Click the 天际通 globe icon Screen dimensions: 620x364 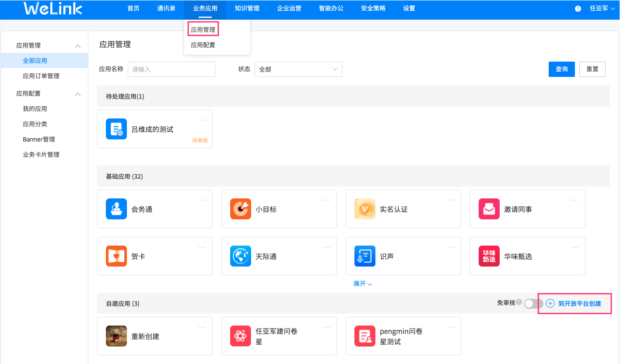pos(241,256)
